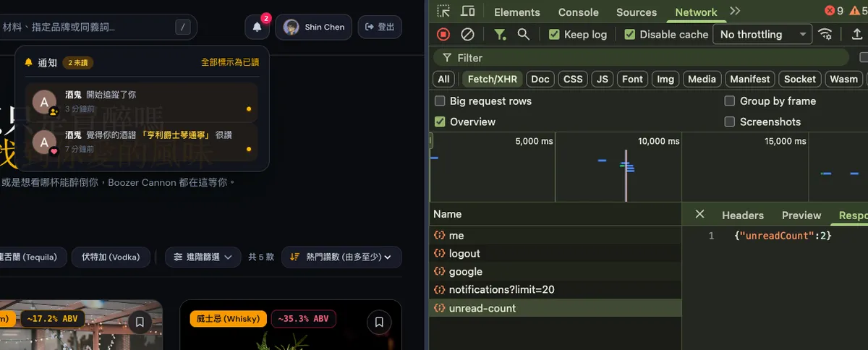Click the import HAR upload icon

pos(857,34)
